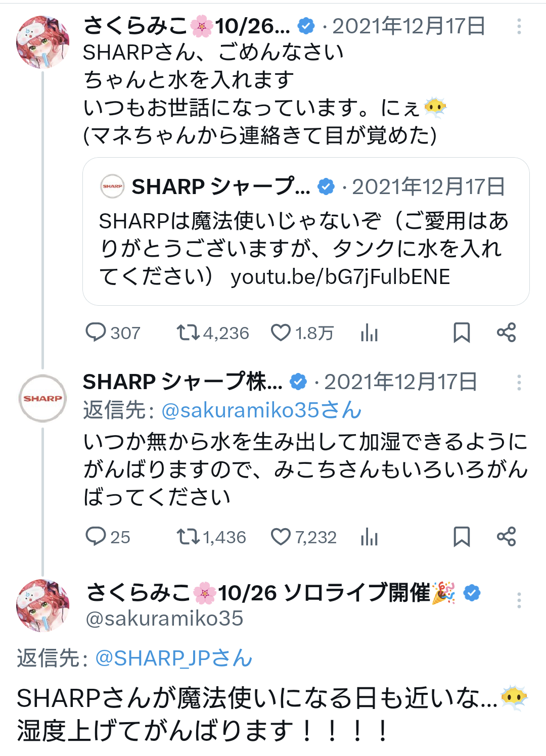Open the @sakuramiko35 mention link
Viewport: 546px width, 756px height.
click(x=261, y=410)
